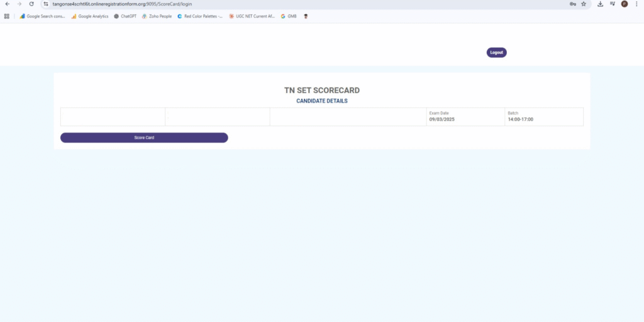Open the GMB bookmark
The image size is (644, 322).
(289, 16)
